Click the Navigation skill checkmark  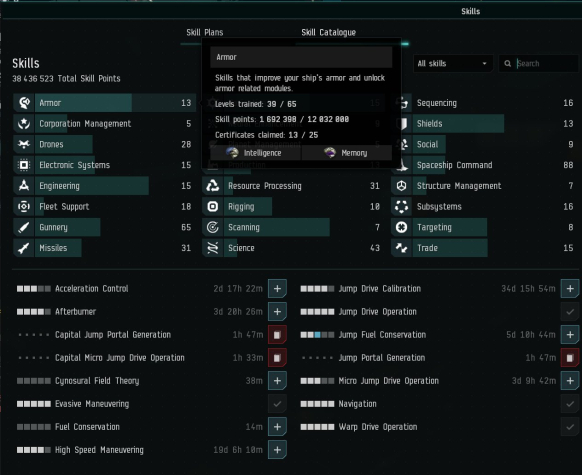coord(570,404)
